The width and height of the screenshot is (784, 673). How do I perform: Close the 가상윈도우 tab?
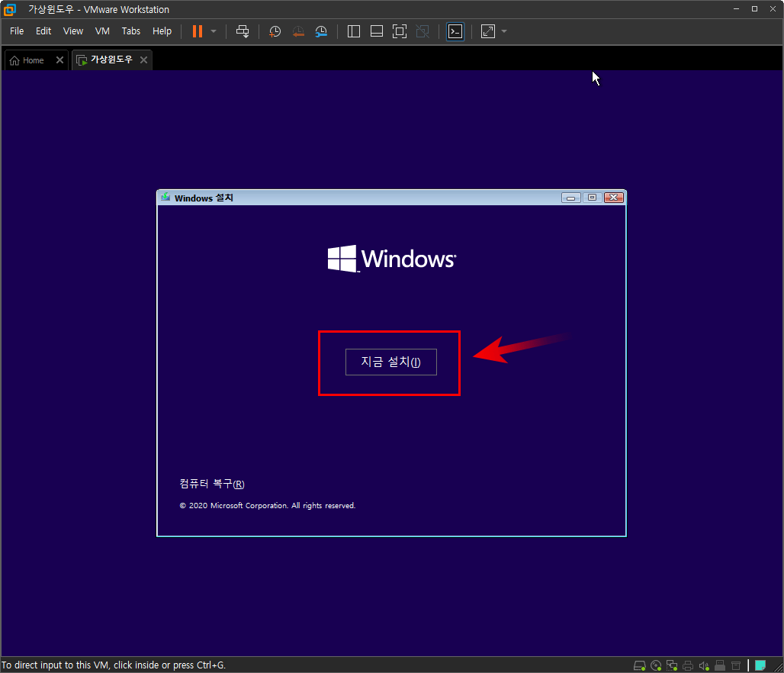143,60
